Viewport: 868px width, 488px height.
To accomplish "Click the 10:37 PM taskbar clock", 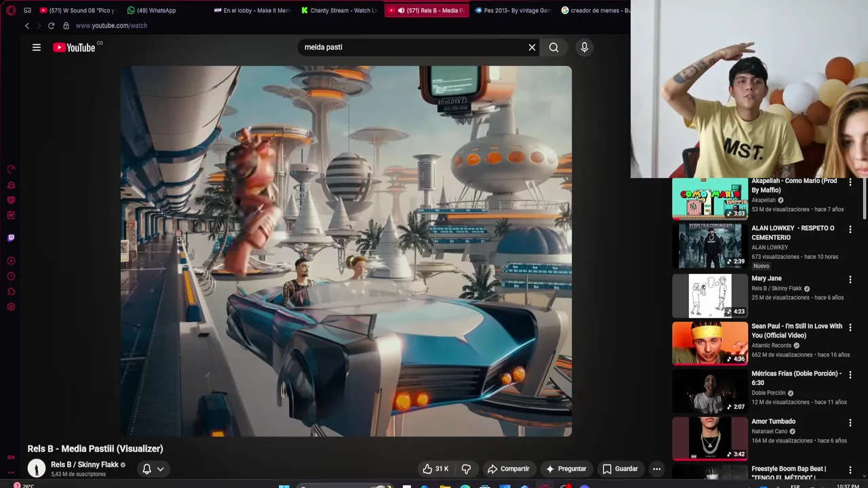I will click(848, 485).
